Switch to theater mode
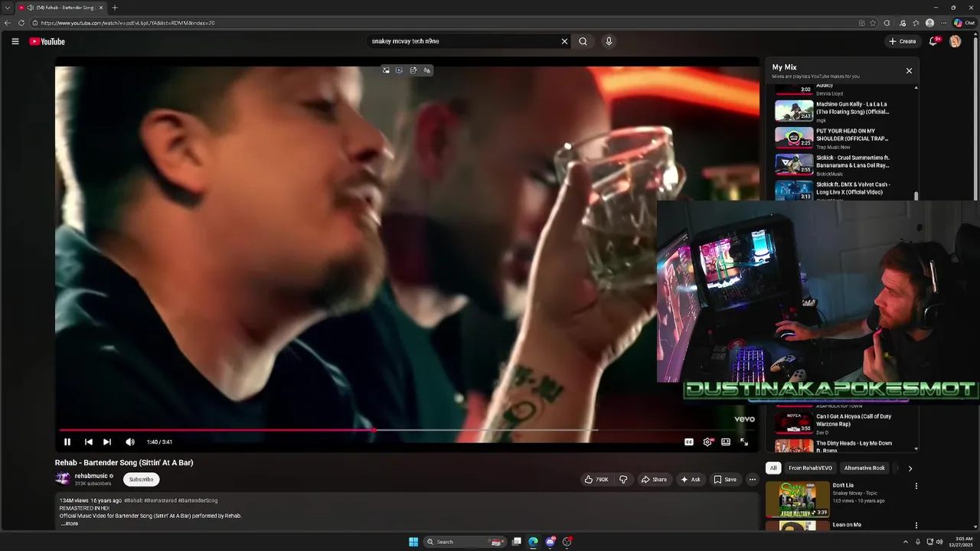 point(726,442)
